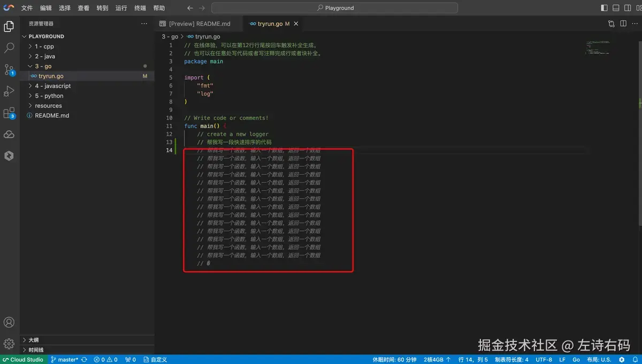Expand the 1 - cpp folder
The height and width of the screenshot is (364, 642).
pos(44,47)
